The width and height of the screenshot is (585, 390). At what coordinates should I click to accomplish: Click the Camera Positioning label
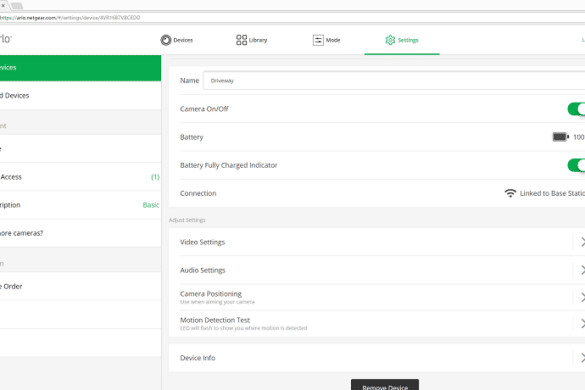tap(211, 294)
